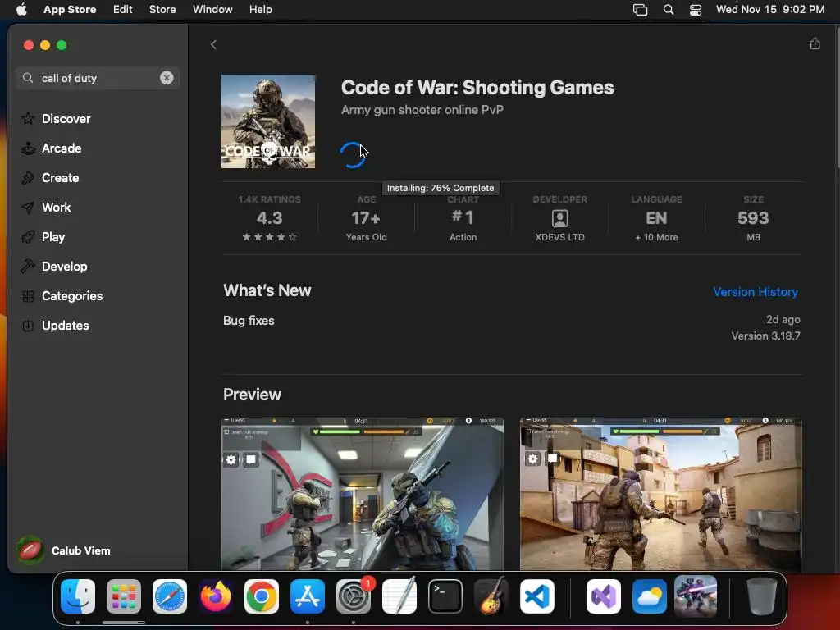Open TextEdit from the Dock
This screenshot has width=840, height=630.
pos(399,596)
